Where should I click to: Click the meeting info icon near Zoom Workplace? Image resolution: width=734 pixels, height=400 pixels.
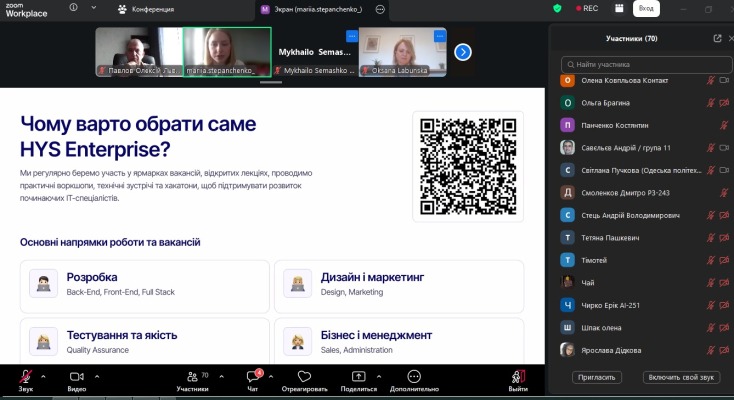tap(73, 7)
